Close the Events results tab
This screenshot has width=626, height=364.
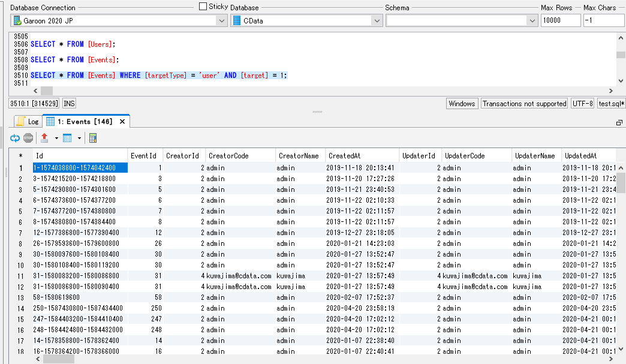pos(122,121)
